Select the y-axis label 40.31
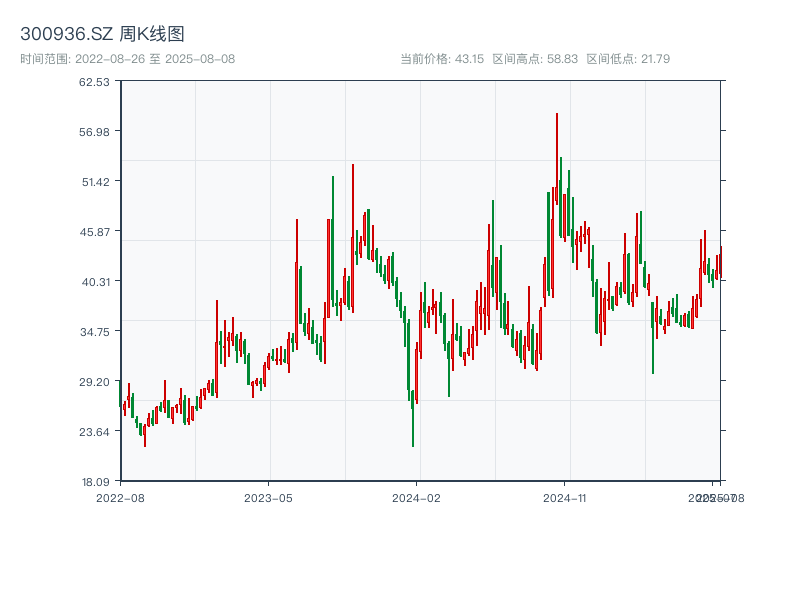The width and height of the screenshot is (800, 600). 96,282
